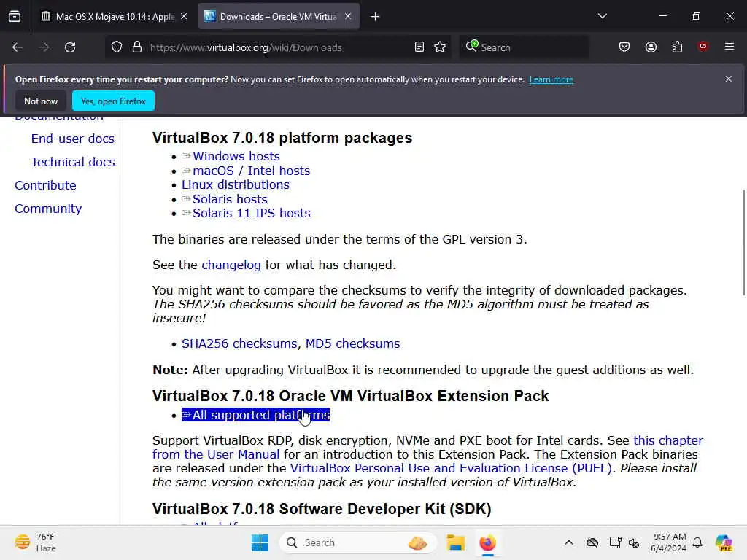Open MD5 checksums link
This screenshot has width=747, height=560.
[x=352, y=344]
